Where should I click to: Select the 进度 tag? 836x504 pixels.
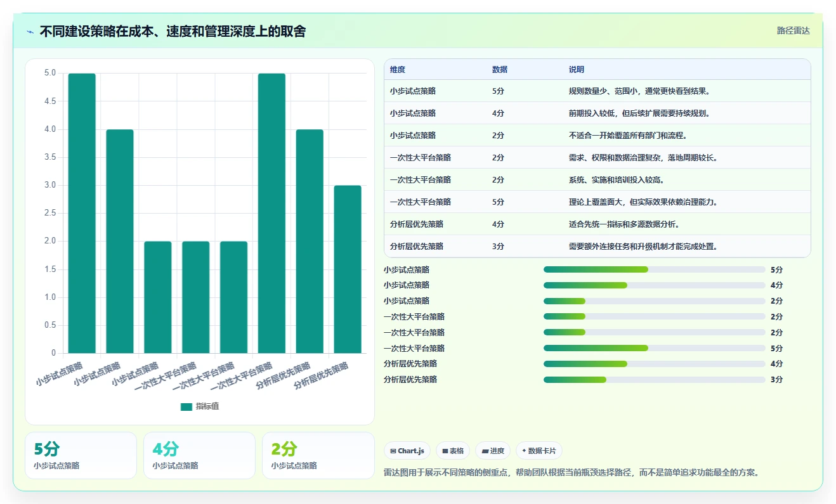pos(493,451)
